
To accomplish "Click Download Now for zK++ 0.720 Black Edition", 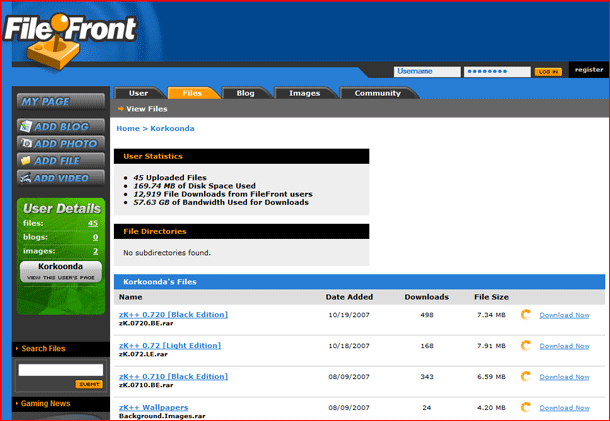I will (564, 315).
